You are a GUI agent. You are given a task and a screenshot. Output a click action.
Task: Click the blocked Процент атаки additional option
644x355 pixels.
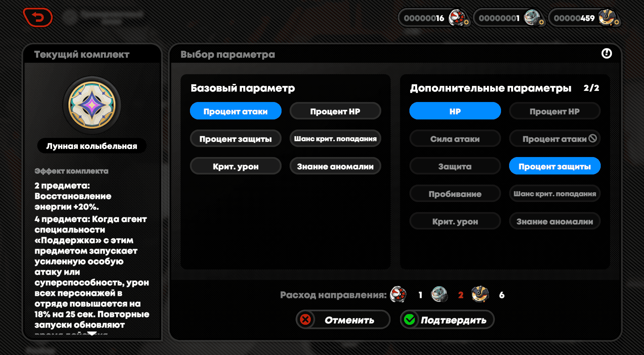coord(555,139)
